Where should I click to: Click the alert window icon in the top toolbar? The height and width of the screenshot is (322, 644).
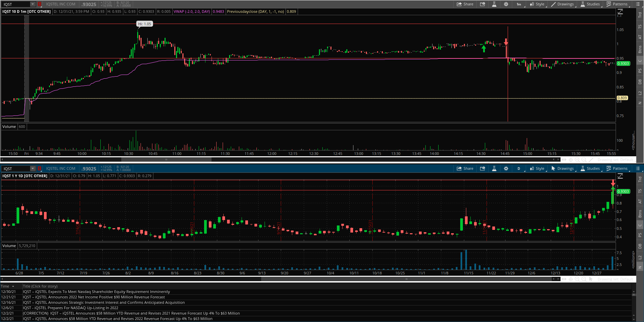tap(482, 4)
